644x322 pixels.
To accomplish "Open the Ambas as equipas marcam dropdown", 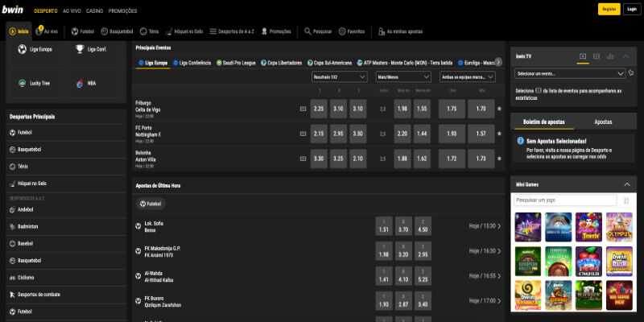I will (468, 76).
